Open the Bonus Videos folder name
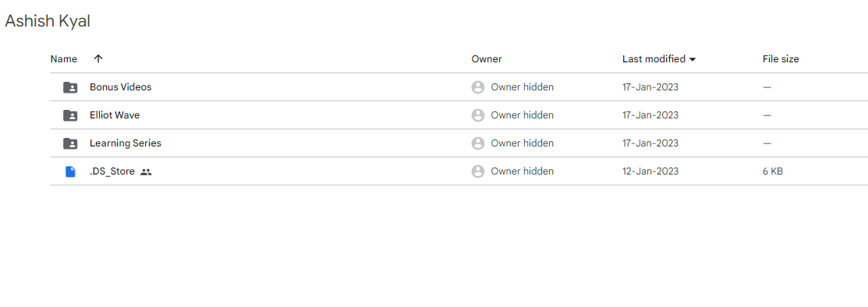Image resolution: width=868 pixels, height=307 pixels. pyautogui.click(x=121, y=87)
